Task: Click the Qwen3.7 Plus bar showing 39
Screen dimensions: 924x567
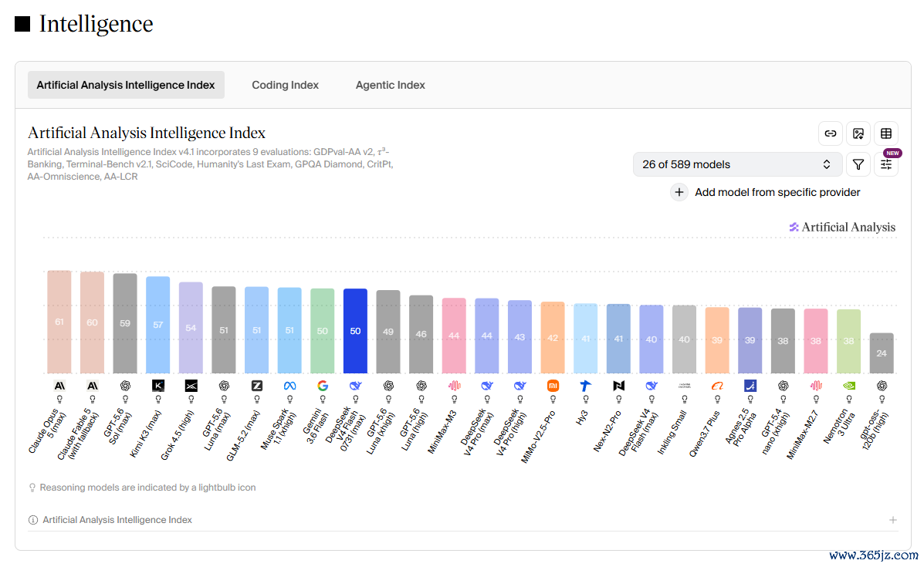Action: [x=717, y=340]
